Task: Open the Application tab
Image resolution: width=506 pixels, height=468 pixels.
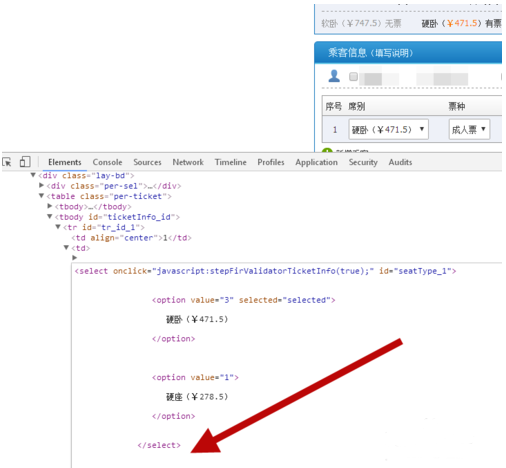Action: tap(316, 162)
